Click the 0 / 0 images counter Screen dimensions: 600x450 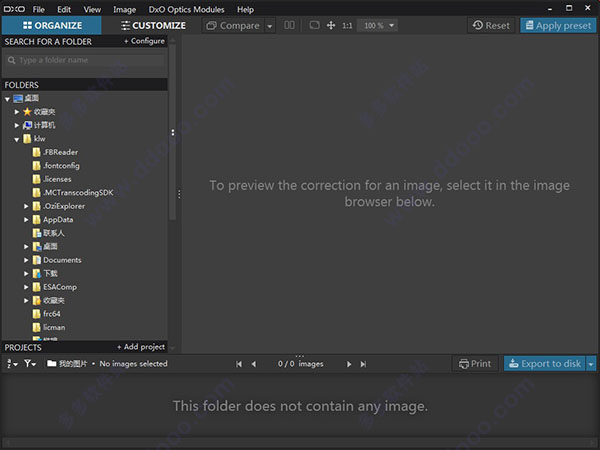[300, 364]
